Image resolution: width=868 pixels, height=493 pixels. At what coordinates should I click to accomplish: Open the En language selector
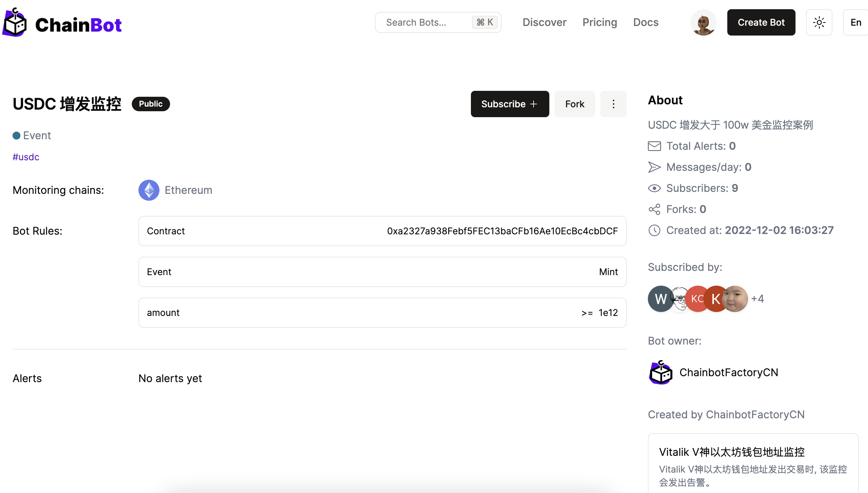point(855,22)
